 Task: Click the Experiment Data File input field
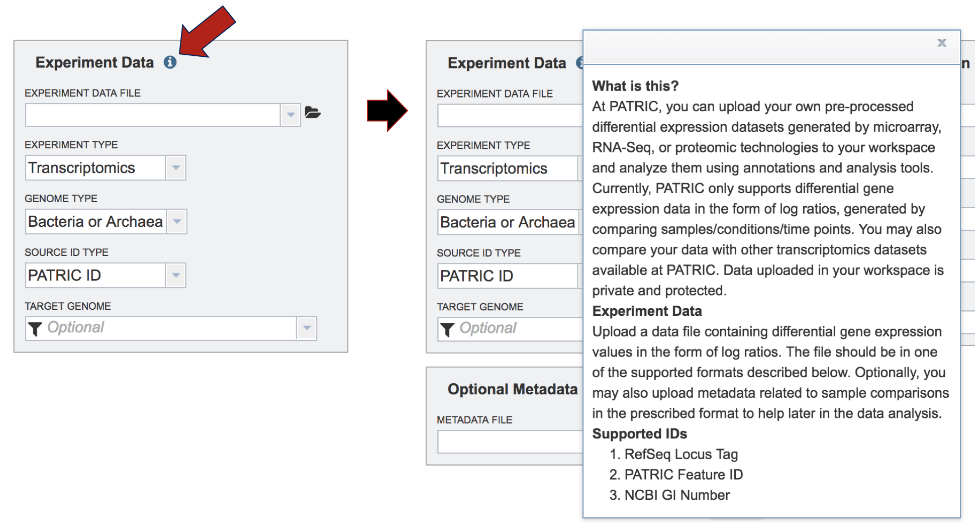click(153, 115)
